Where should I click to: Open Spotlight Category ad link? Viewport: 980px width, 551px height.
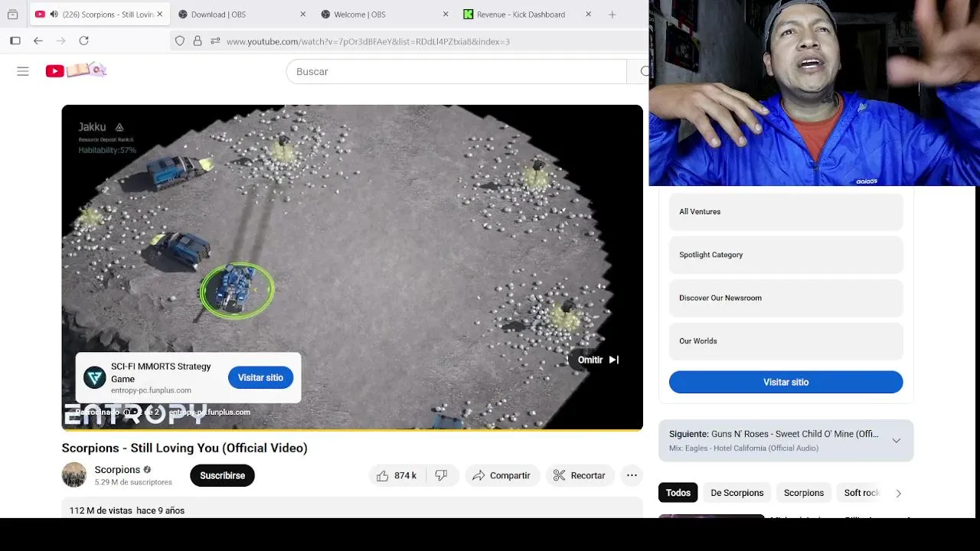point(786,255)
